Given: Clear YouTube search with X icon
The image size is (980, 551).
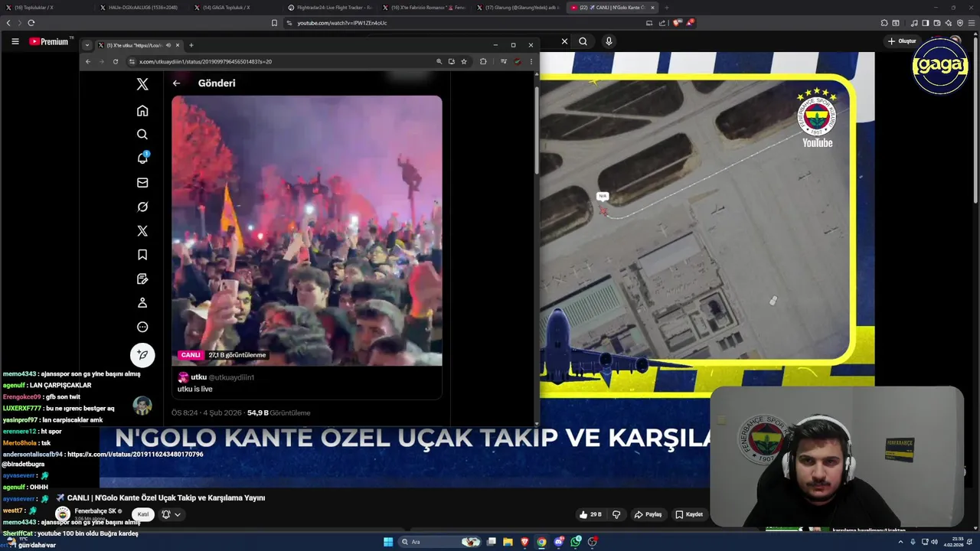Looking at the screenshot, I should tap(564, 41).
